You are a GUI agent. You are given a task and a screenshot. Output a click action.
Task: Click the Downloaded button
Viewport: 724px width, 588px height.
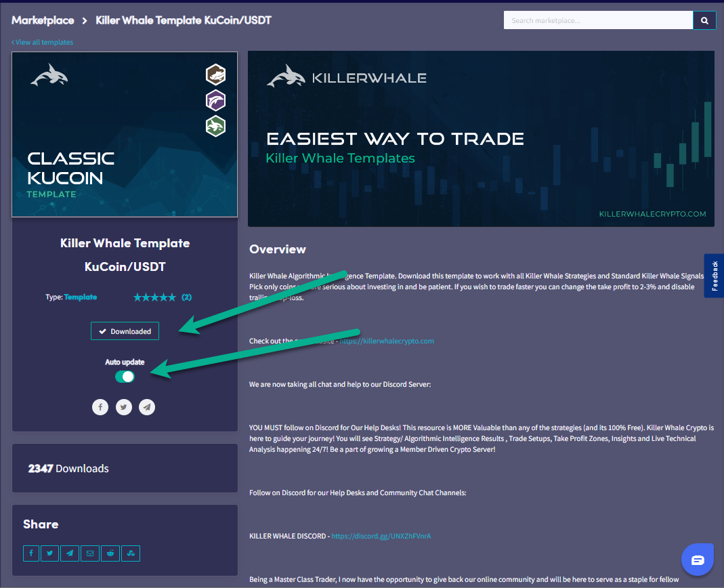tap(125, 331)
